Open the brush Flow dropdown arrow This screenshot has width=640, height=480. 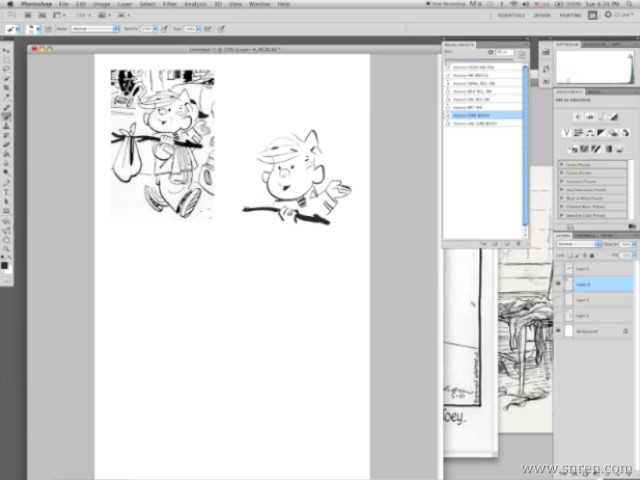tap(198, 29)
